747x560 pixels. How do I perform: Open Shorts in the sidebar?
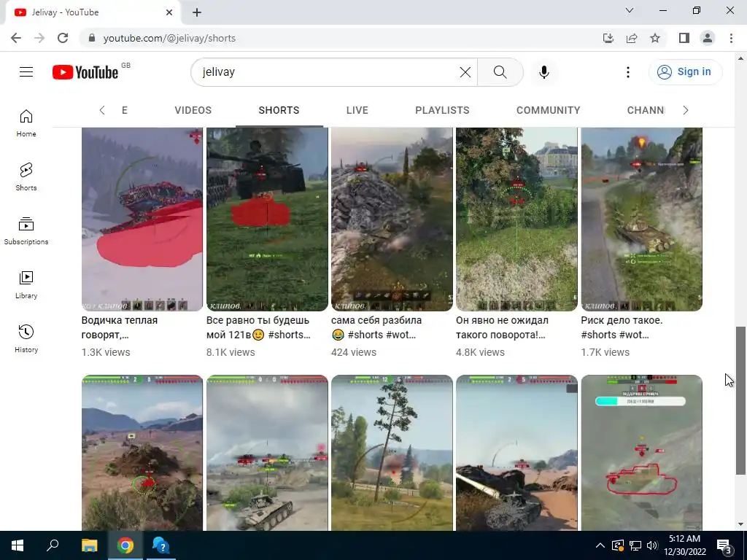pos(26,176)
